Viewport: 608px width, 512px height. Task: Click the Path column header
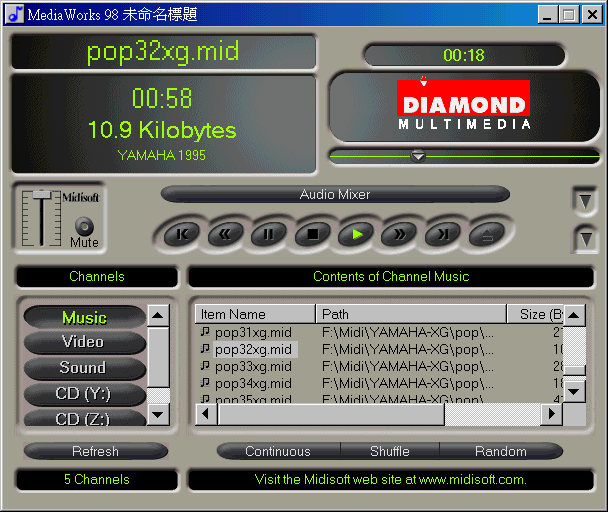[411, 314]
